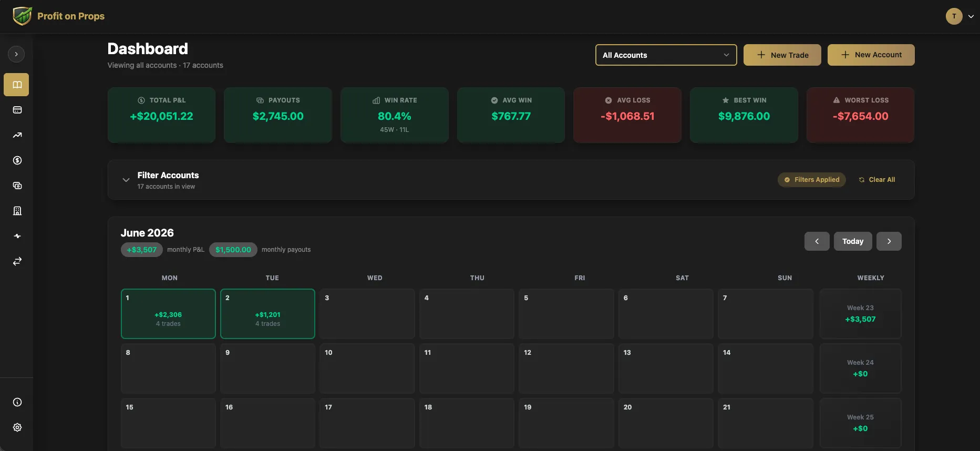Open the info circle icon in sidebar
The height and width of the screenshot is (451, 980).
coord(17,402)
